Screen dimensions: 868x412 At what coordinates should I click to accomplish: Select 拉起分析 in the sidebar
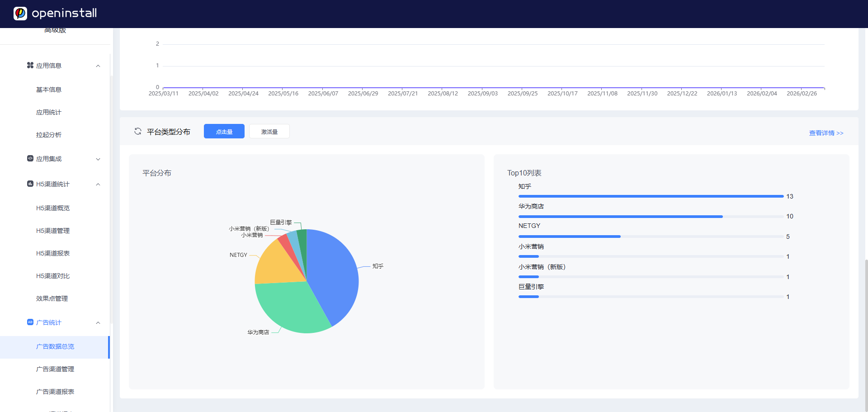point(49,135)
